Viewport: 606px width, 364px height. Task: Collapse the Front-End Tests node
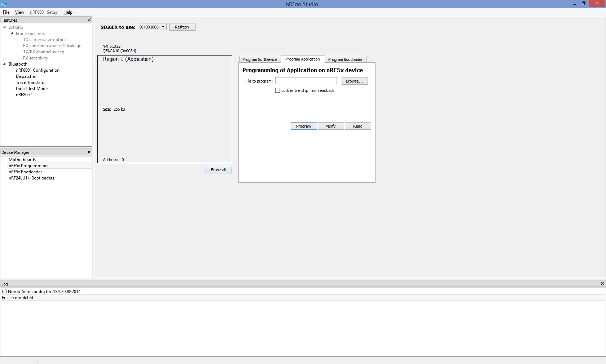tap(12, 34)
